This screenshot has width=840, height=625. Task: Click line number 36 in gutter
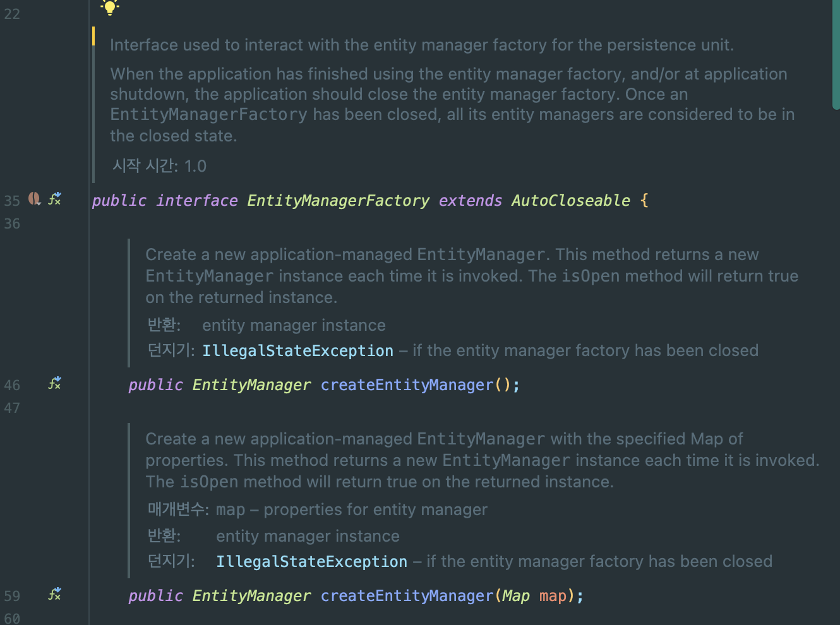point(12,224)
